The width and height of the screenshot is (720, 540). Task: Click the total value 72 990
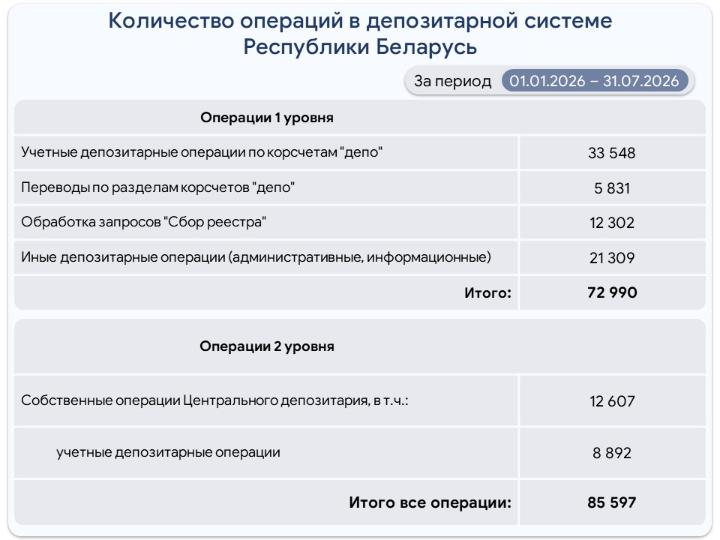tap(612, 292)
